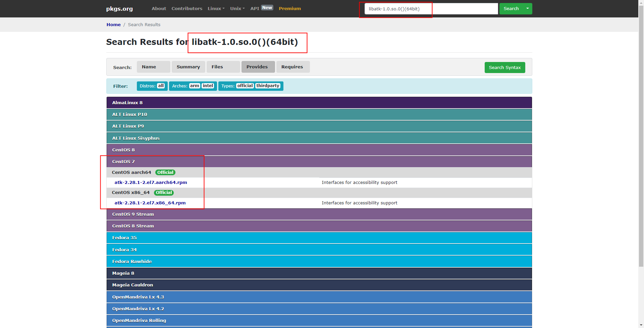
Task: Click the x86_64 package description text
Action: click(x=359, y=203)
